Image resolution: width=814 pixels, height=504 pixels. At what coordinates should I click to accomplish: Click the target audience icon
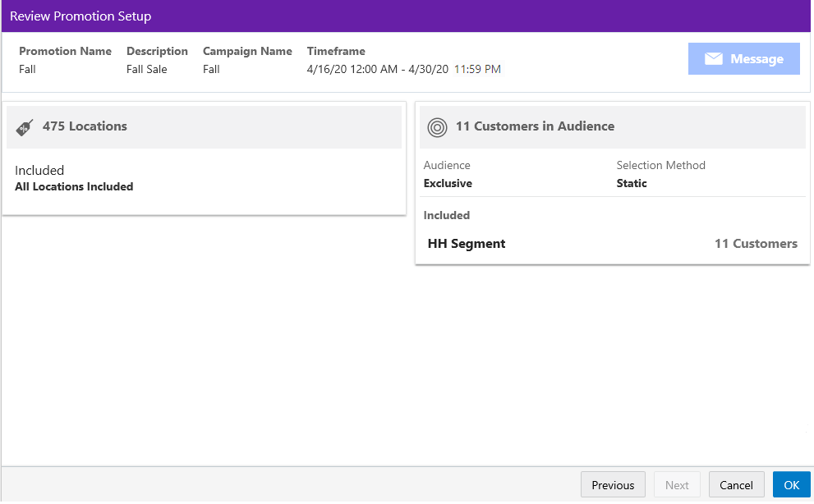point(437,127)
